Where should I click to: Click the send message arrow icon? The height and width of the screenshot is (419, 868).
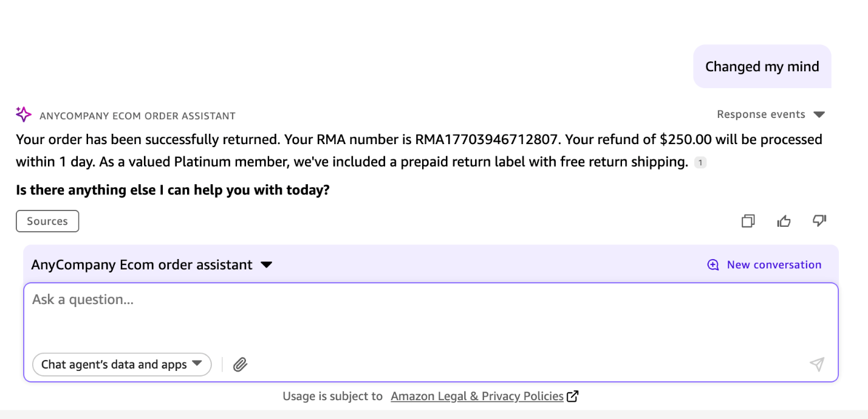click(817, 364)
